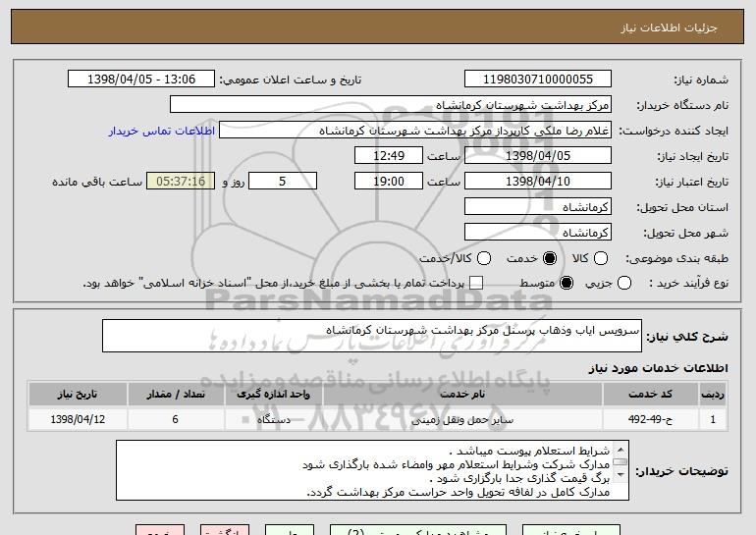This screenshot has height=535, width=756.
Task: Choose the متوسط purchase process radio
Action: (x=567, y=283)
